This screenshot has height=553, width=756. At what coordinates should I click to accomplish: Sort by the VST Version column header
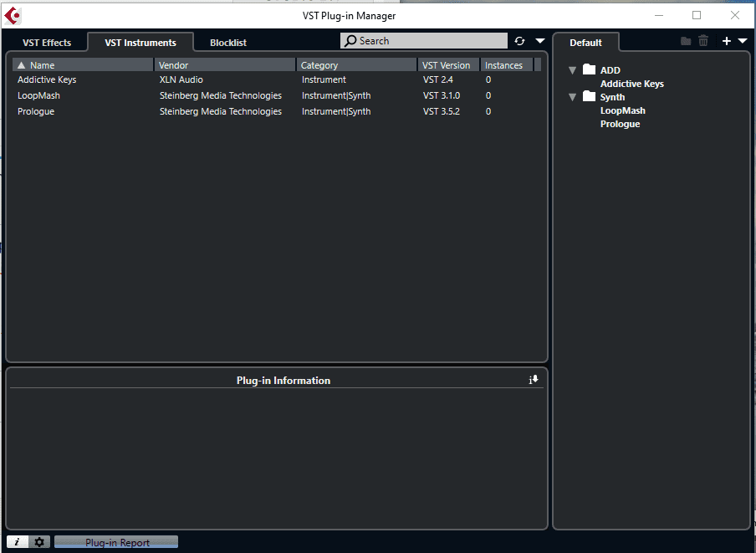(449, 65)
